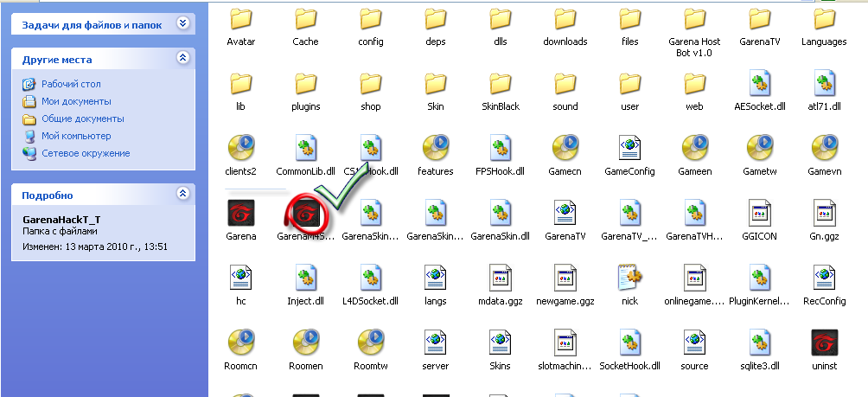The width and height of the screenshot is (868, 397).
Task: Select the GarenaTV XML file
Action: [565, 213]
